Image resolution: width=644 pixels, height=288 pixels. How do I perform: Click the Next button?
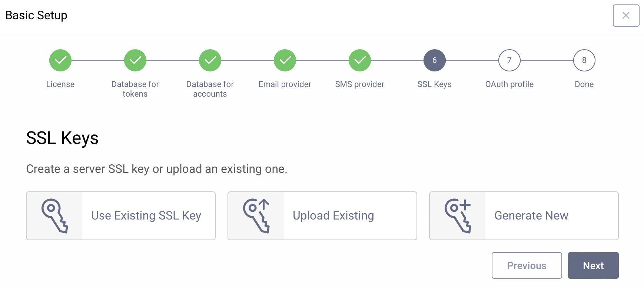(593, 265)
